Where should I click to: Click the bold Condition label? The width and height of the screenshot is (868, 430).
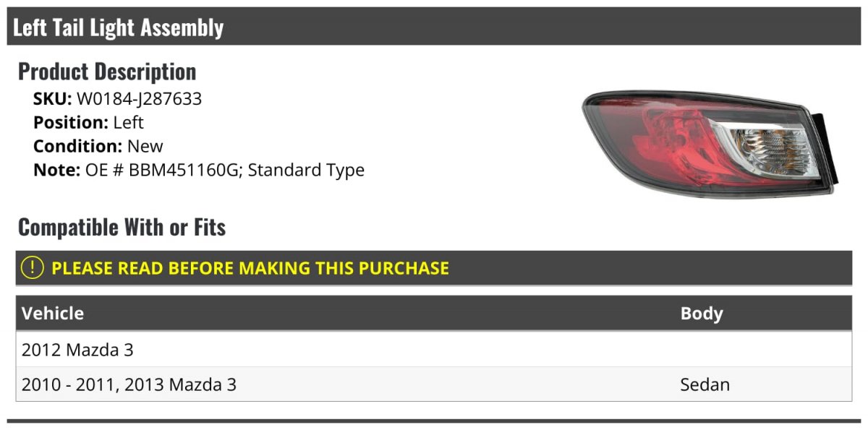pyautogui.click(x=77, y=146)
